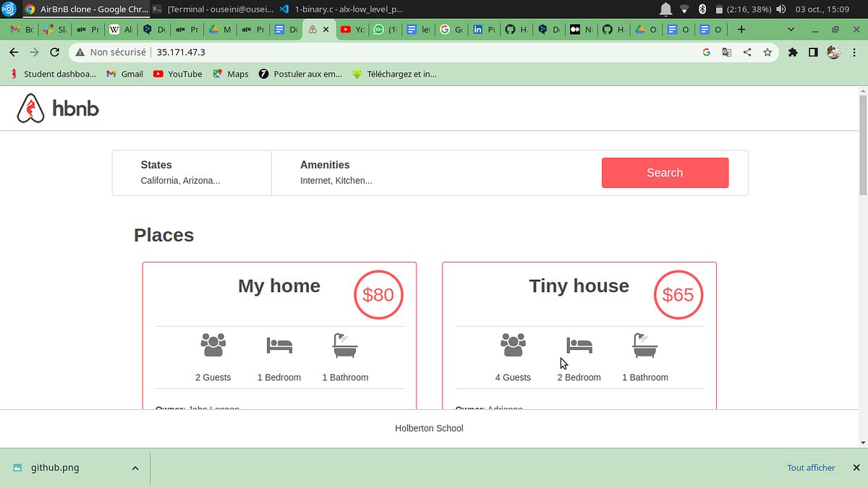Click the bathtub icon on Tiny house card
868x488 pixels.
tap(645, 346)
